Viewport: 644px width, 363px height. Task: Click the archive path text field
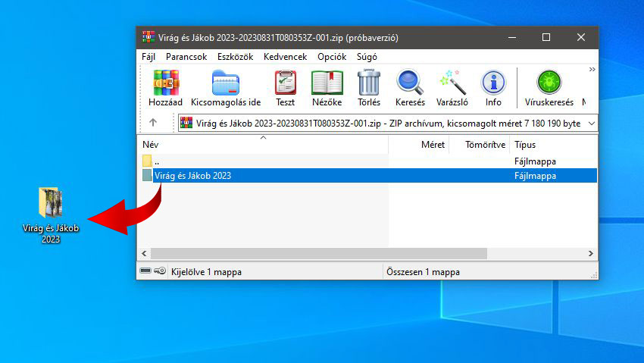(x=388, y=124)
